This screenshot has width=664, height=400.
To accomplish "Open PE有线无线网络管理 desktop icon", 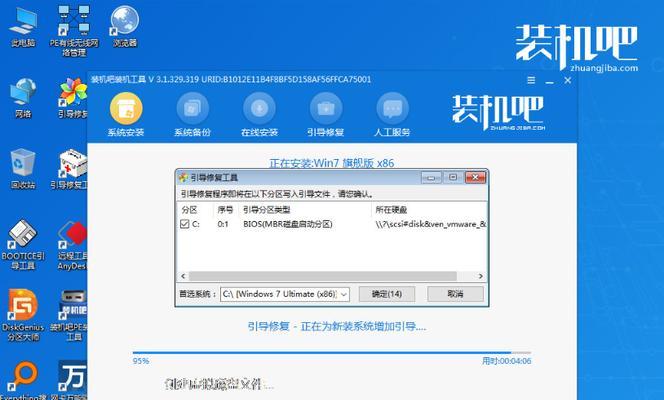I will 74,30.
